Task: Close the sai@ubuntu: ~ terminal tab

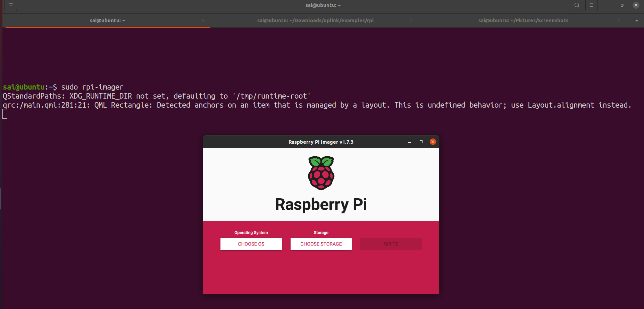Action: tap(203, 20)
